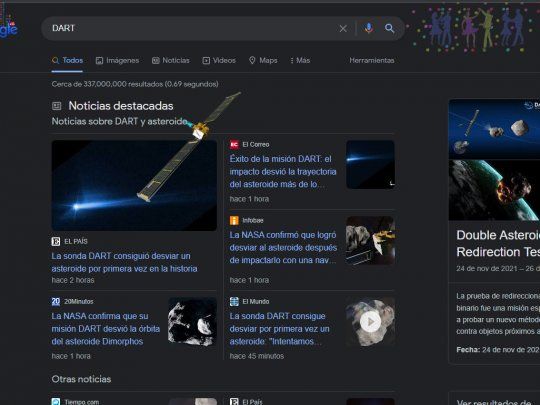This screenshot has width=540, height=405.
Task: Click the Tiempo.com source icon
Action: click(56, 402)
